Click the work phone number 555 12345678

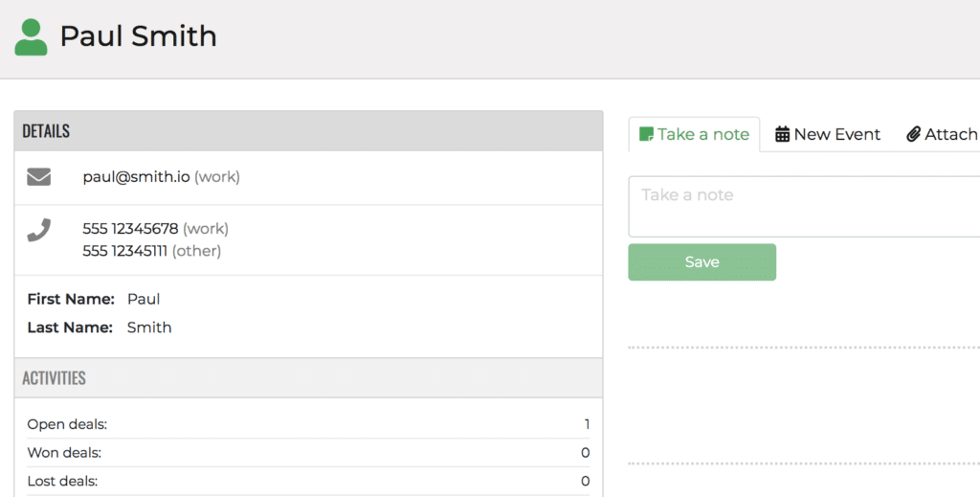(x=130, y=229)
